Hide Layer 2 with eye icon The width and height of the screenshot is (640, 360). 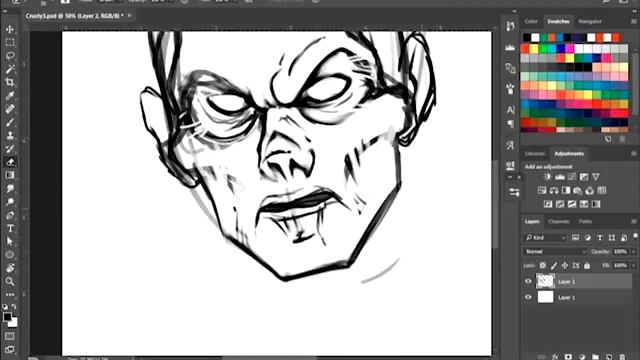528,281
